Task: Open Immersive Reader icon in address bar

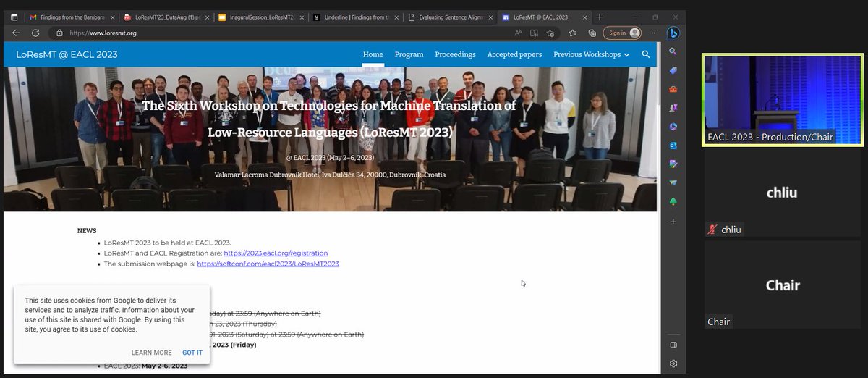Action: [x=535, y=33]
